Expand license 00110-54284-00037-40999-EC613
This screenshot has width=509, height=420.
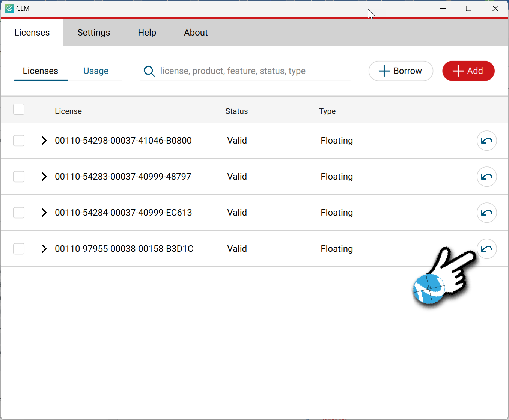pyautogui.click(x=44, y=213)
